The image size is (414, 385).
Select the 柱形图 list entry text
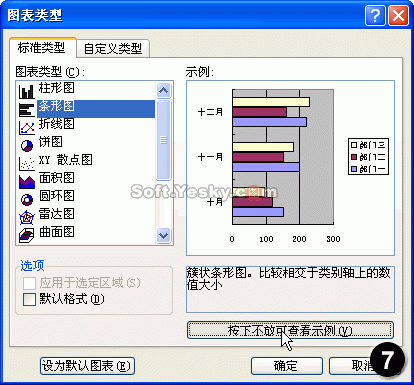[56, 88]
